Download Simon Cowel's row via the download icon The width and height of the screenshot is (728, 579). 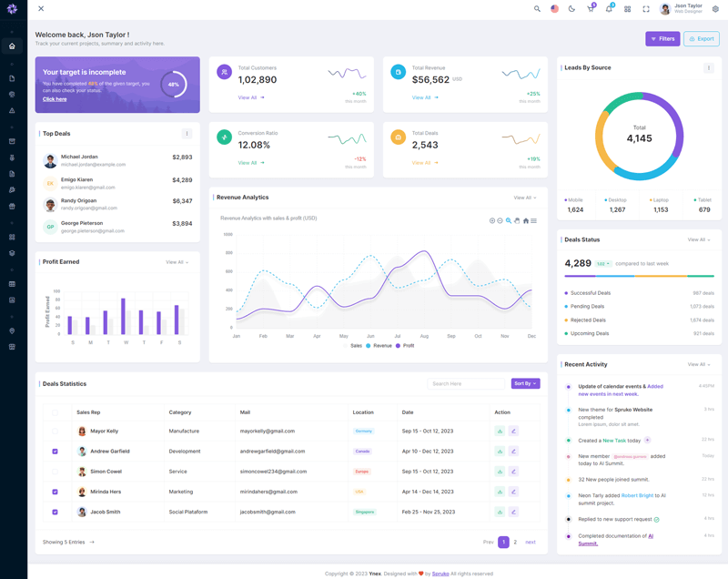point(500,472)
